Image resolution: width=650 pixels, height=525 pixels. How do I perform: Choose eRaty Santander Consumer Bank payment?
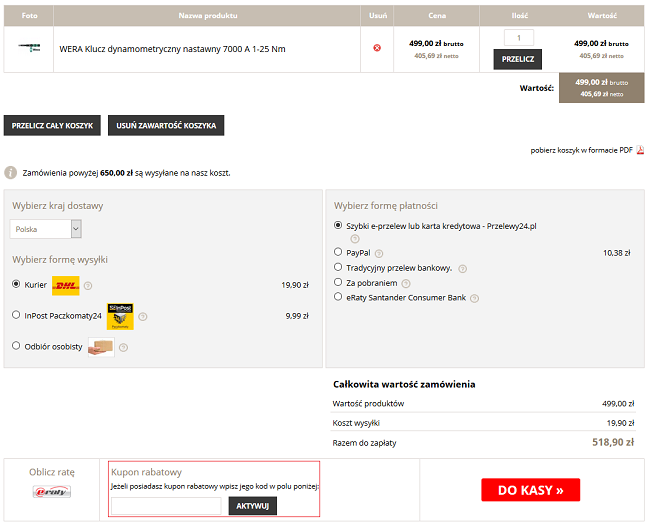click(x=338, y=297)
